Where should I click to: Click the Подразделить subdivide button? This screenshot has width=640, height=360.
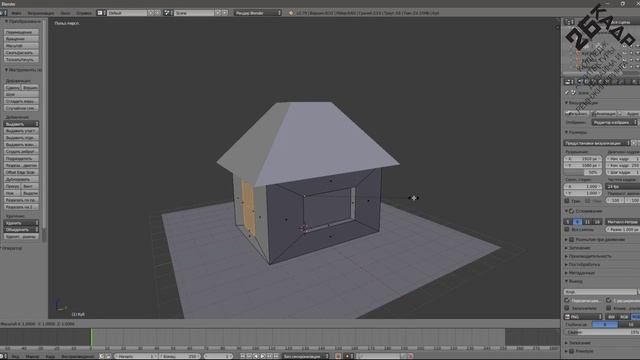tap(21, 158)
